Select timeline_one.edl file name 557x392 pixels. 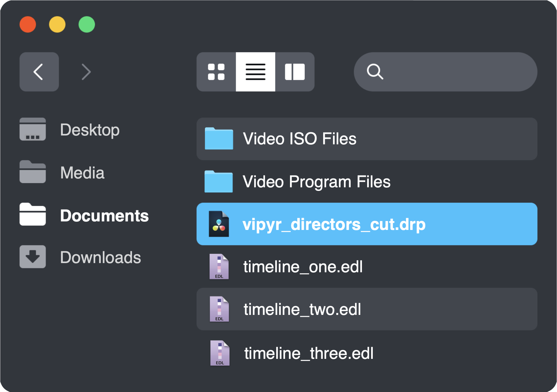tap(303, 267)
